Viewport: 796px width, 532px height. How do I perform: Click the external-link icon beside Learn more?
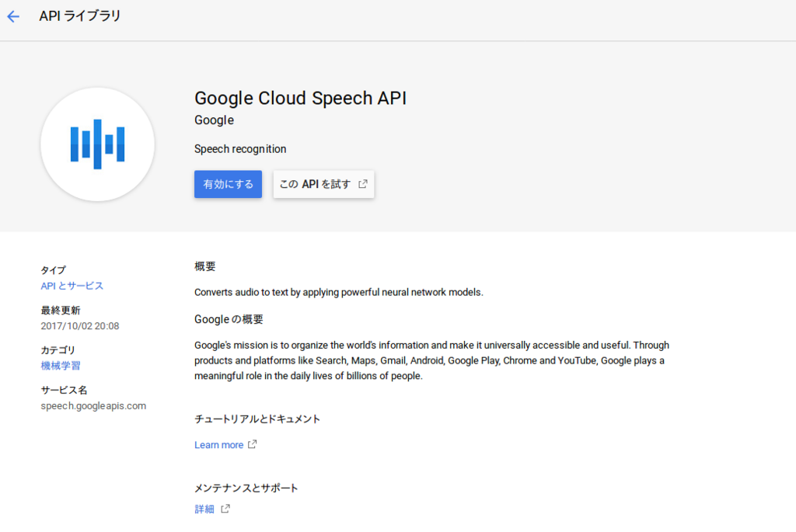click(252, 445)
